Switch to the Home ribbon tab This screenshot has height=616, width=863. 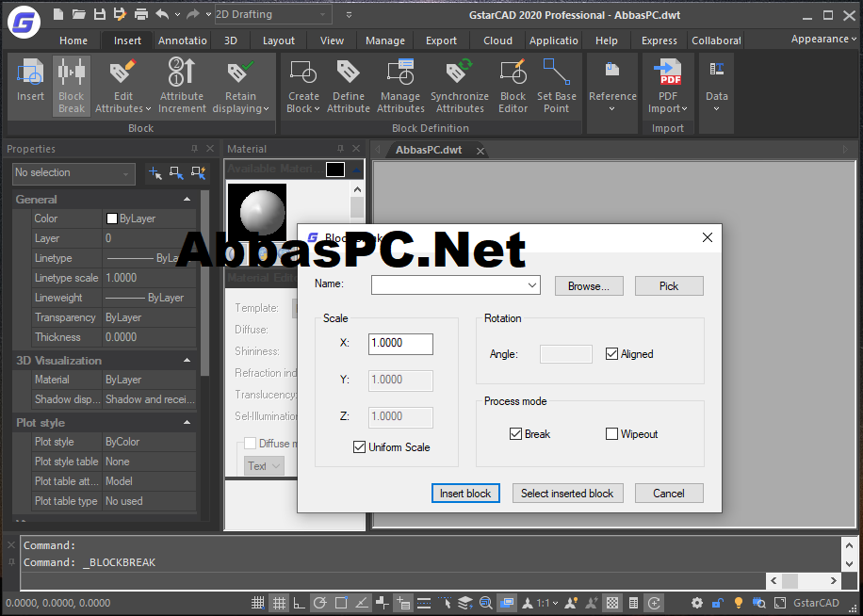(73, 41)
